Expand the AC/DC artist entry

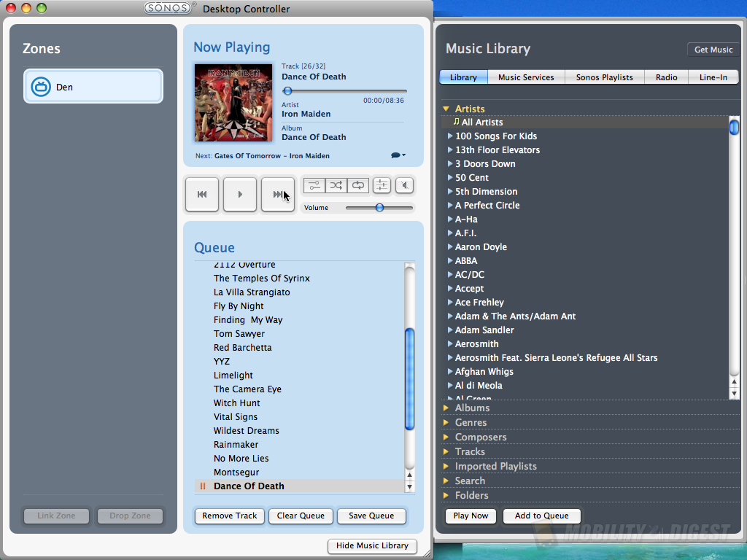pos(449,274)
